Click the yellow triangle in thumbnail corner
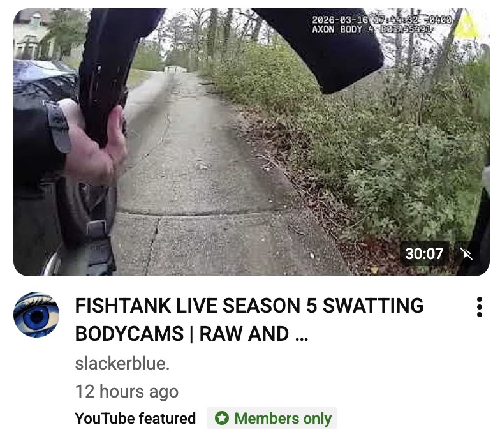The width and height of the screenshot is (500, 448). [x=467, y=24]
